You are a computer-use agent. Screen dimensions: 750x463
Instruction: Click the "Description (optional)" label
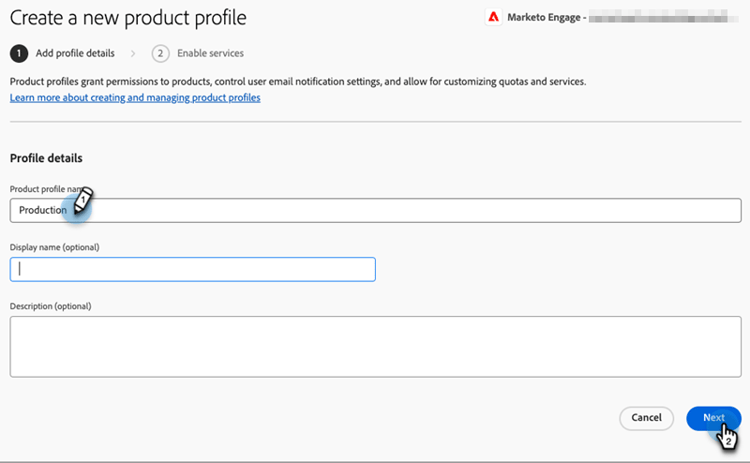pos(51,305)
